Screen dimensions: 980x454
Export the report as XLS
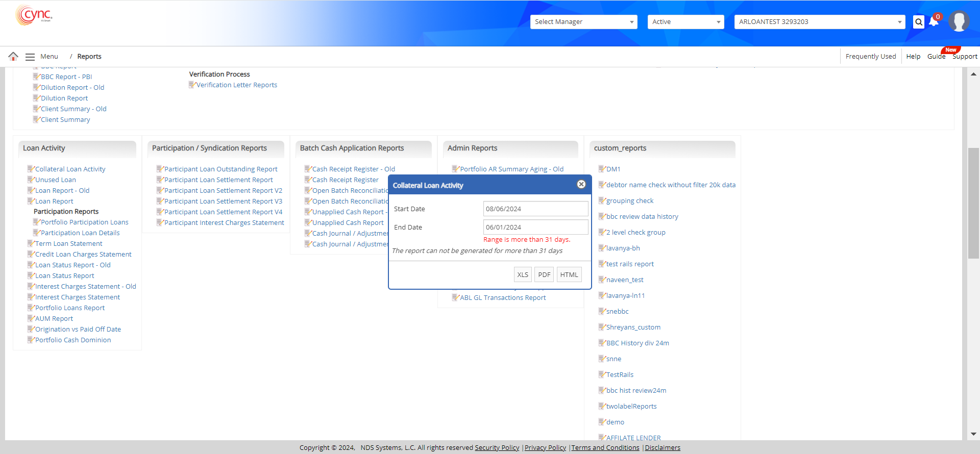pyautogui.click(x=523, y=274)
